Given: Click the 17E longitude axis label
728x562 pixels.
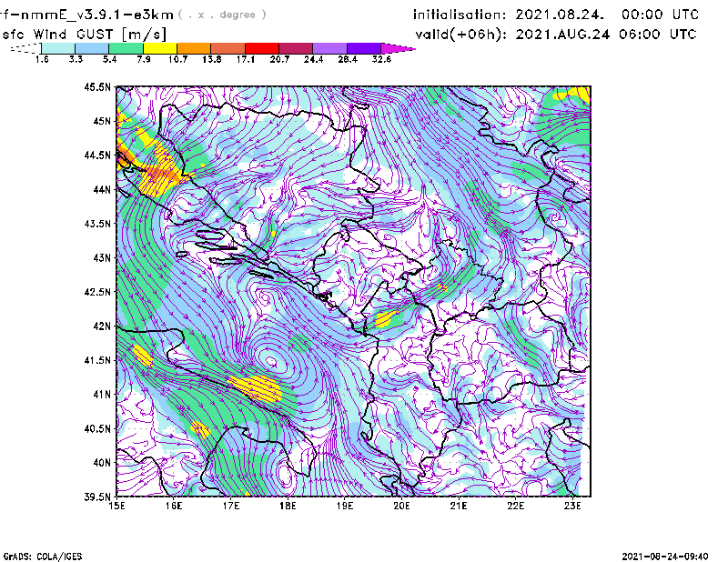Looking at the screenshot, I should [x=231, y=506].
